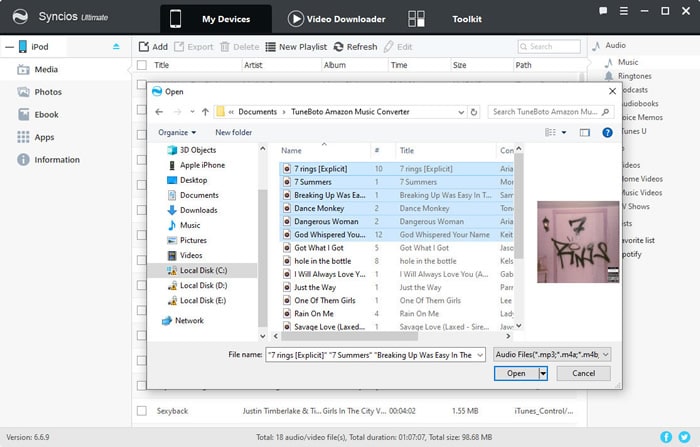The image size is (700, 447).
Task: Check the Sexyback song checkbox
Action: tap(142, 411)
